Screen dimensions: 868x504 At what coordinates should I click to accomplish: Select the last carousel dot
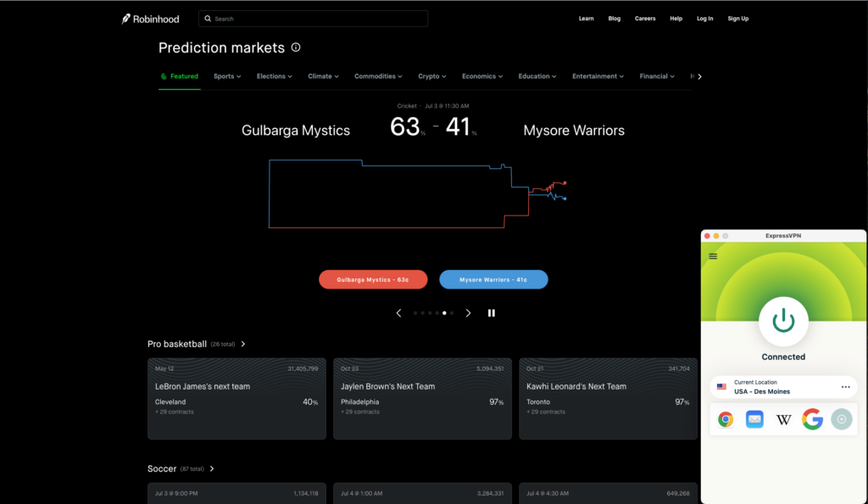coord(452,313)
